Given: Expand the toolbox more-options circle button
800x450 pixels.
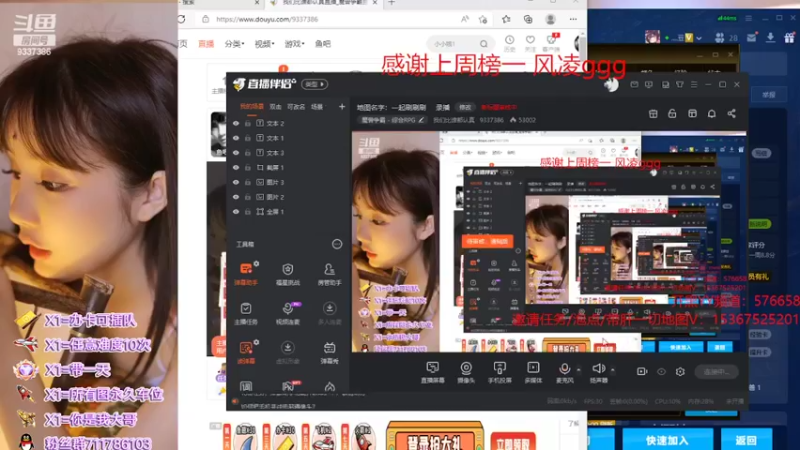Looking at the screenshot, I should [x=337, y=244].
